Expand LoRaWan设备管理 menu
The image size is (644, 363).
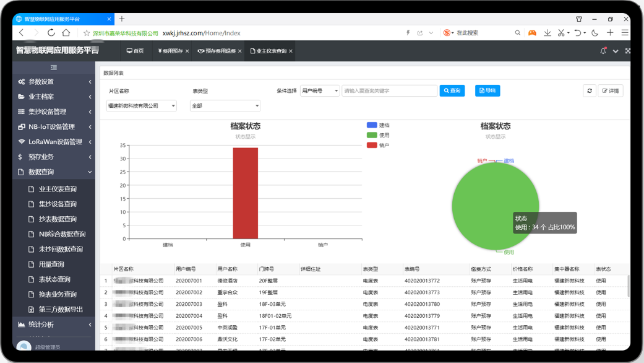pyautogui.click(x=54, y=142)
